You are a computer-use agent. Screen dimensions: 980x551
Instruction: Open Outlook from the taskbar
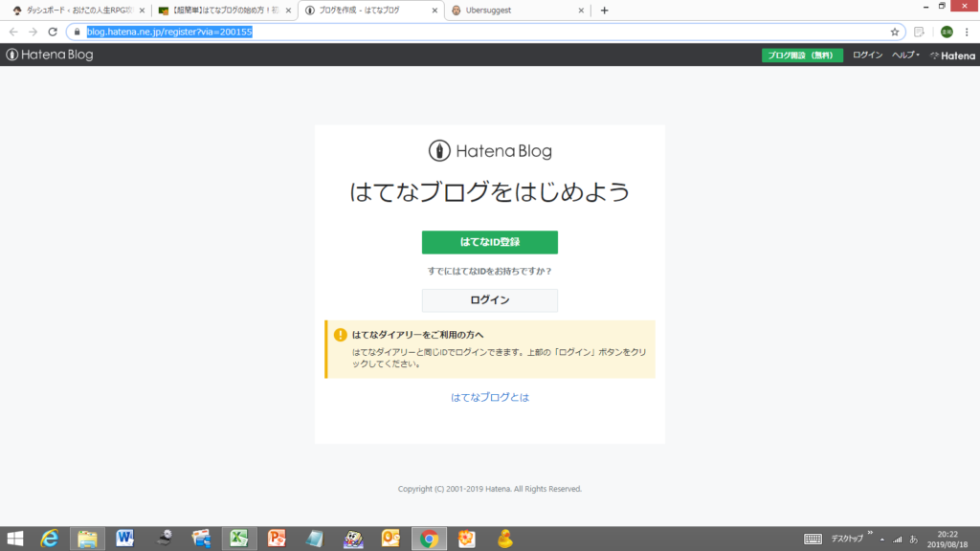click(x=390, y=539)
